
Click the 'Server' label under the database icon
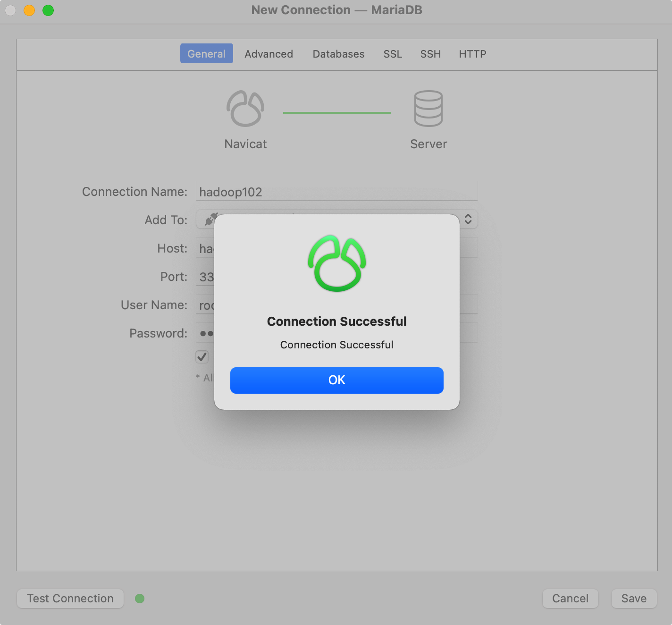428,144
